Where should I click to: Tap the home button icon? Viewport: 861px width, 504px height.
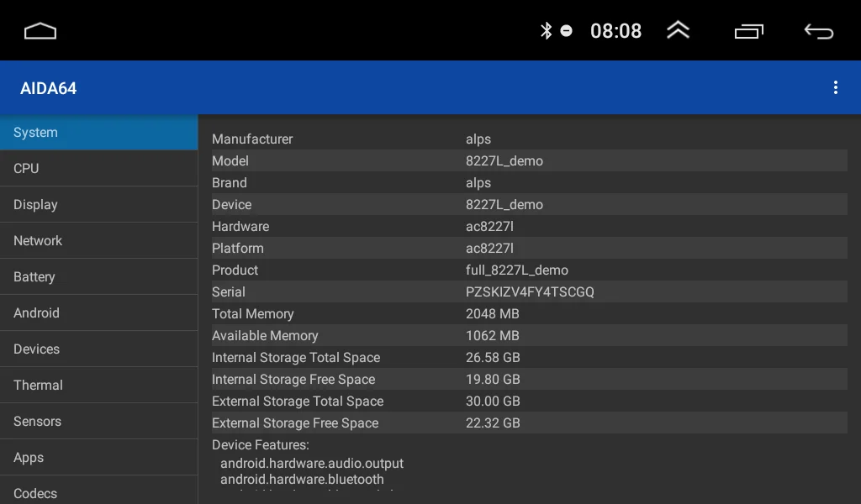[x=40, y=31]
